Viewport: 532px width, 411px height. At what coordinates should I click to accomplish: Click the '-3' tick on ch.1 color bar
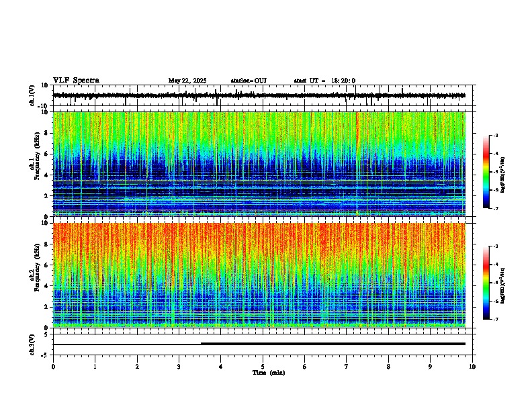[x=496, y=135]
